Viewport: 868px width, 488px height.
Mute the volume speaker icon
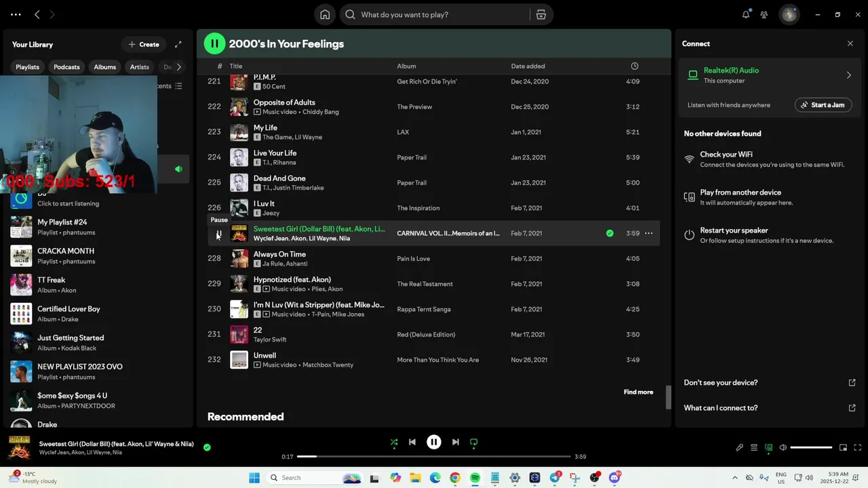[x=783, y=447]
